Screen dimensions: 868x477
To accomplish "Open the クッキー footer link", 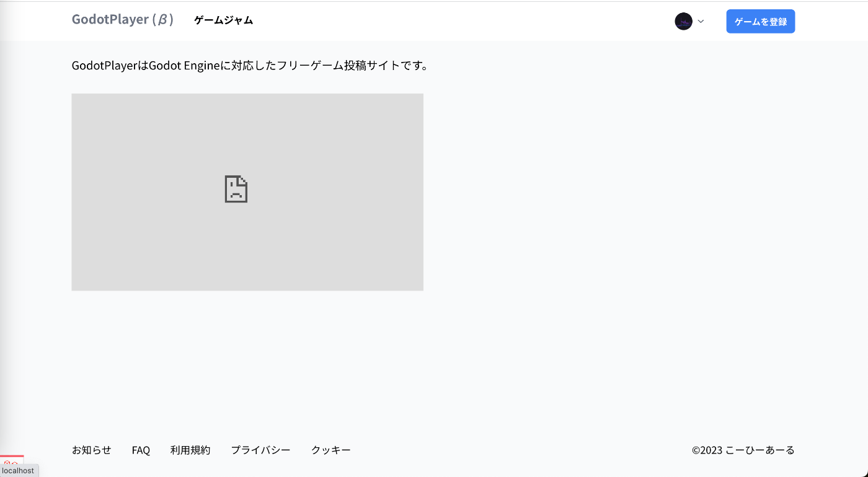I will pos(331,450).
